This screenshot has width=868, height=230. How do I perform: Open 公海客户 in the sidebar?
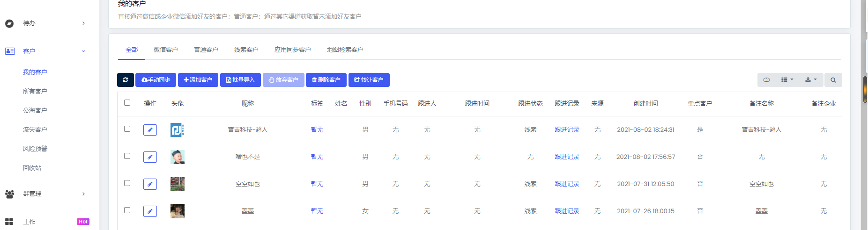point(35,111)
